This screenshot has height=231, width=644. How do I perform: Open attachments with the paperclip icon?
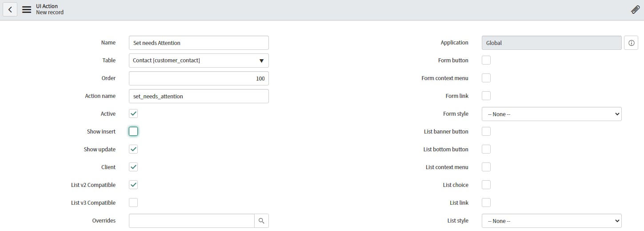tap(635, 10)
